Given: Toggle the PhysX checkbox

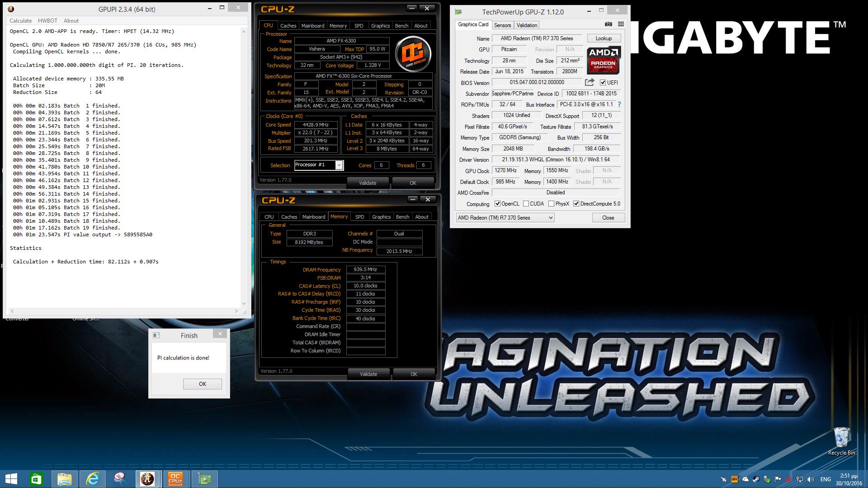Looking at the screenshot, I should coord(551,204).
